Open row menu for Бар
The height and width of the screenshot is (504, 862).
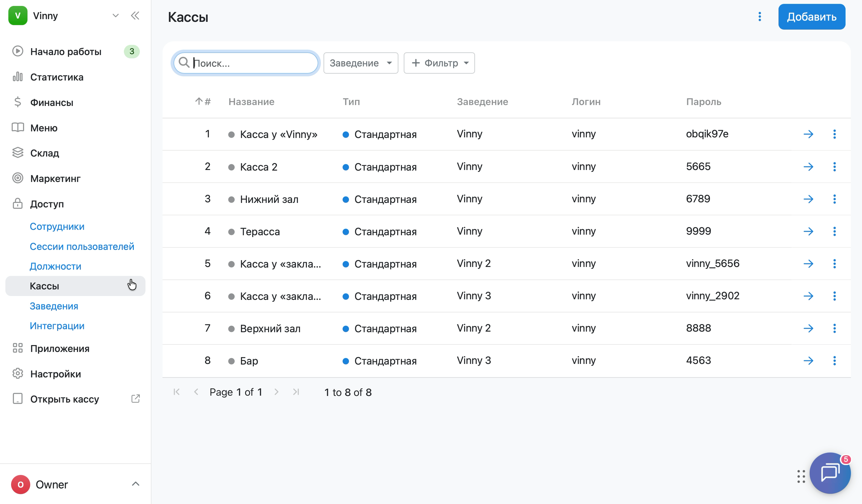(x=835, y=361)
